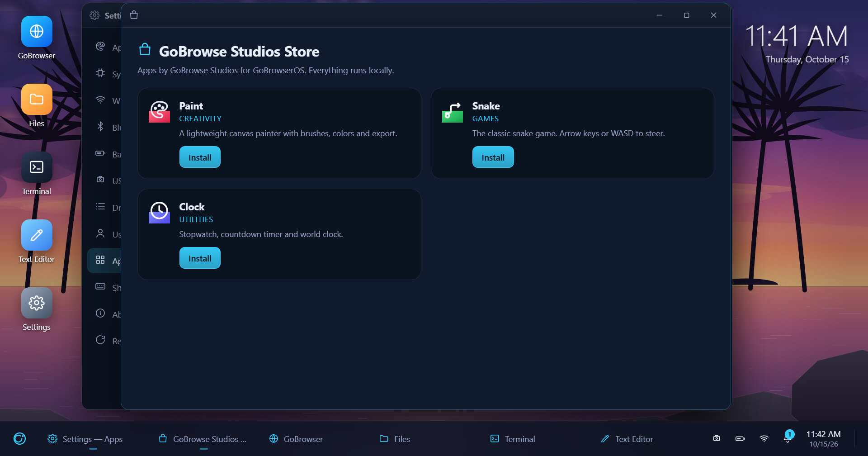
Task: Switch to Settings — Apps in the taskbar
Action: (93, 439)
